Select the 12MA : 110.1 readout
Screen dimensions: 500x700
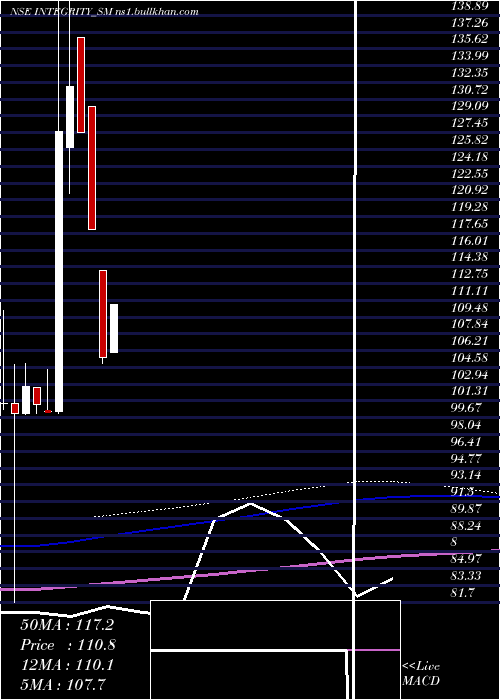(67, 664)
